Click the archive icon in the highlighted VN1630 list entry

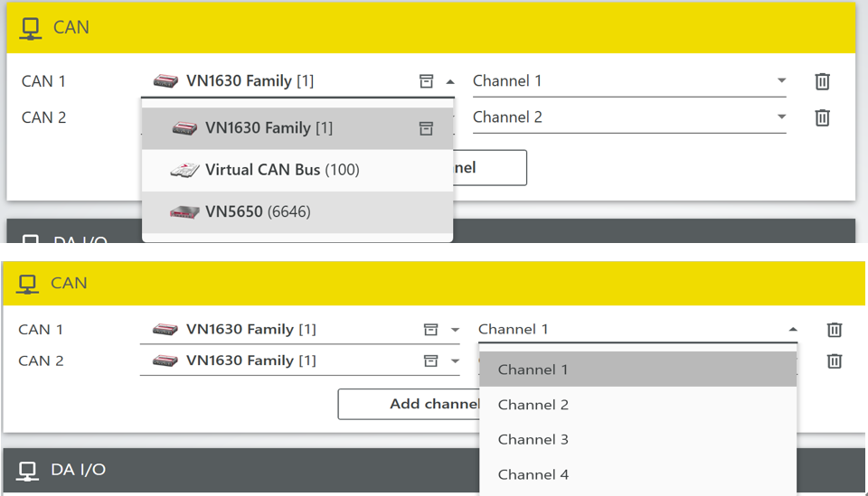[426, 128]
